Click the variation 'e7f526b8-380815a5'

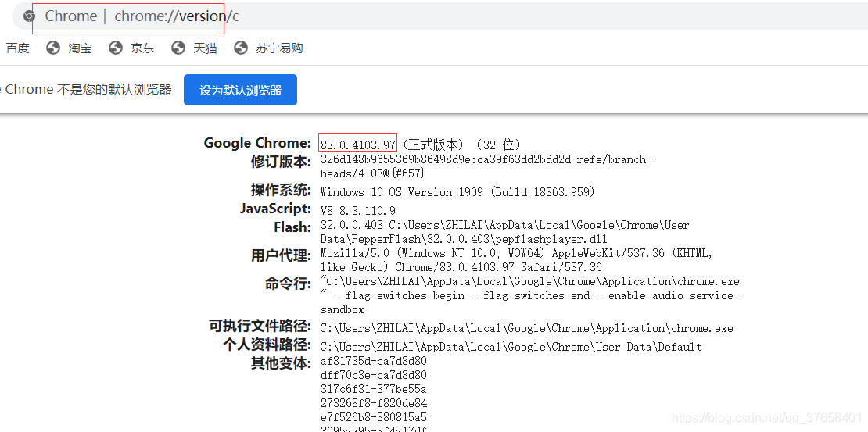pos(374,416)
